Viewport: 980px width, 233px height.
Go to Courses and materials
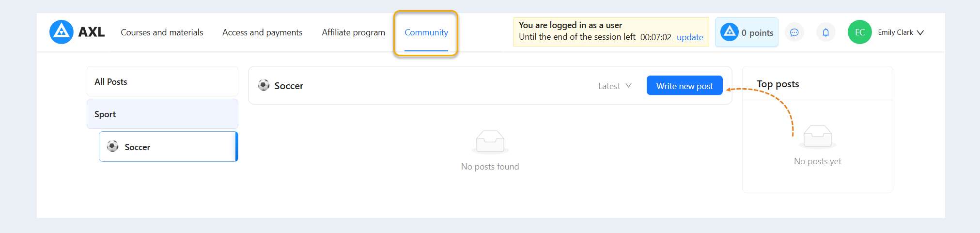pyautogui.click(x=162, y=32)
